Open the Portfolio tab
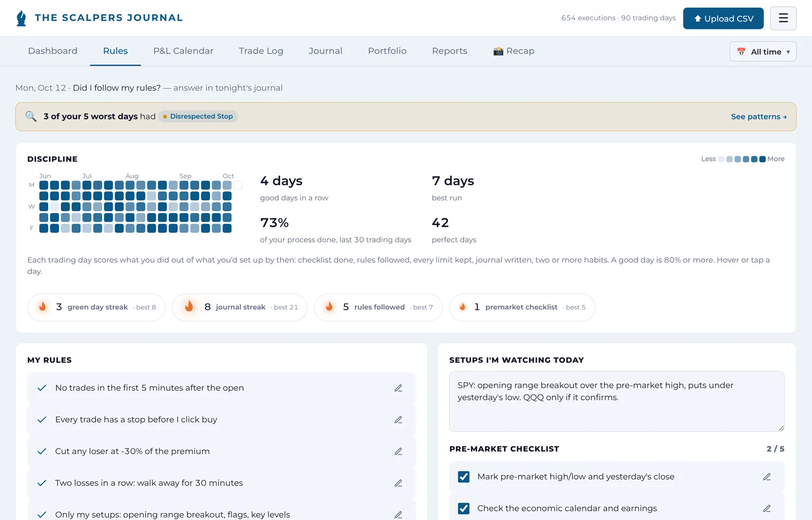This screenshot has width=812, height=520. 387,51
